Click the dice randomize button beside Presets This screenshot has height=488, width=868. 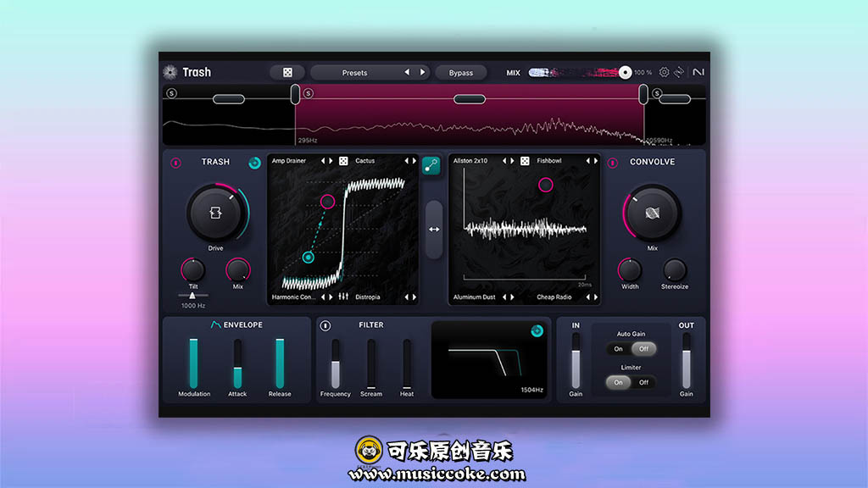(287, 73)
